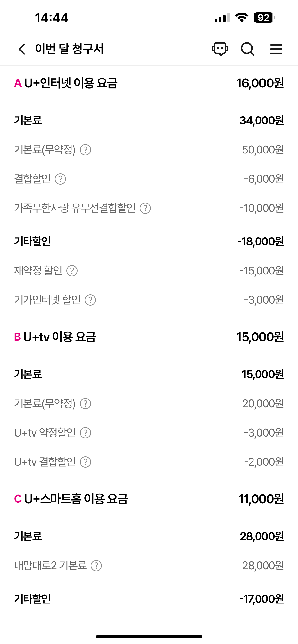The width and height of the screenshot is (298, 644).
Task: Select the -18,000원 기타할인 amount
Action: click(260, 242)
